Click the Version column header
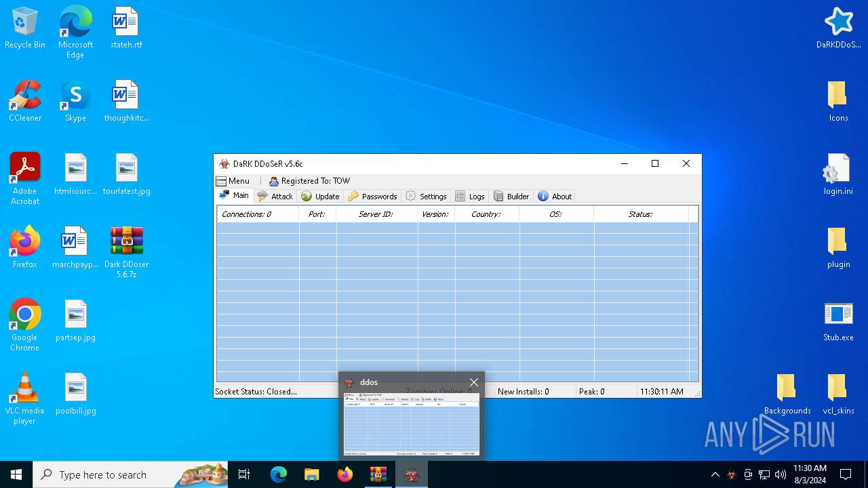 coord(436,214)
